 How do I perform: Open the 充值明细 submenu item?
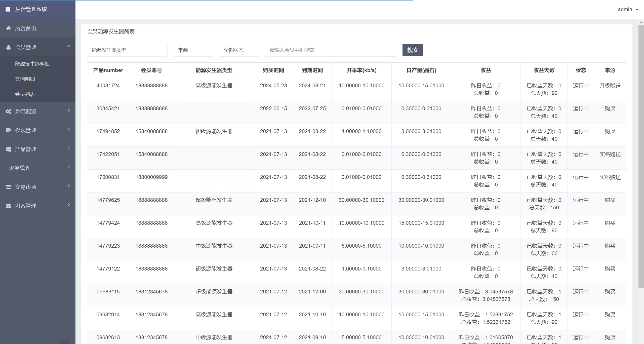coord(25,79)
